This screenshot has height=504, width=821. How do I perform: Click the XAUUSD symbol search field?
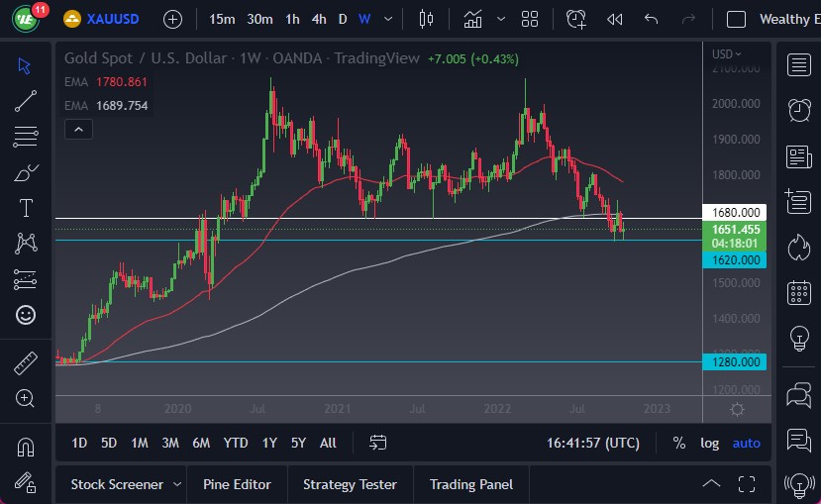[113, 19]
